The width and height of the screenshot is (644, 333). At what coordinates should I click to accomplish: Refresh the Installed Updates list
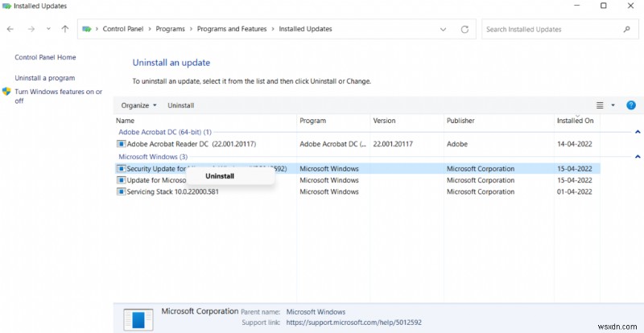click(x=464, y=30)
